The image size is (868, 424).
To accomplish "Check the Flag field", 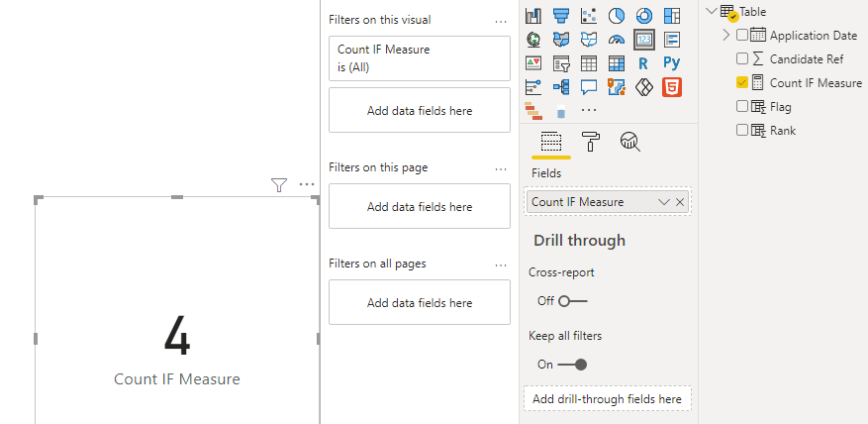I will [741, 106].
